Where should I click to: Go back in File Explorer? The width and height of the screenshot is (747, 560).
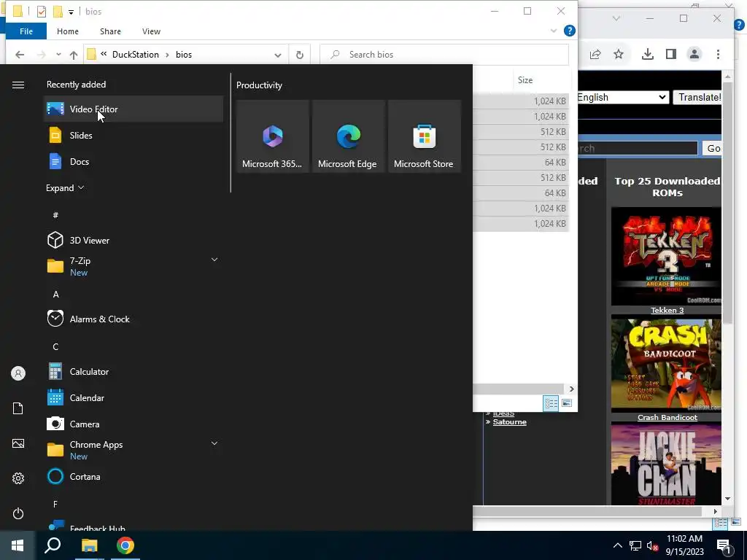pyautogui.click(x=20, y=54)
